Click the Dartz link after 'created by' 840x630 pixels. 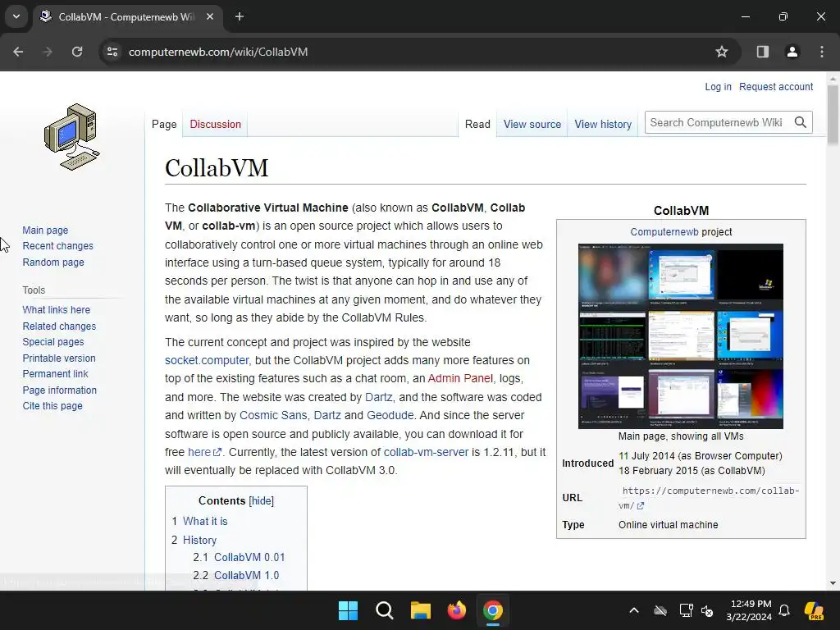pos(378,398)
